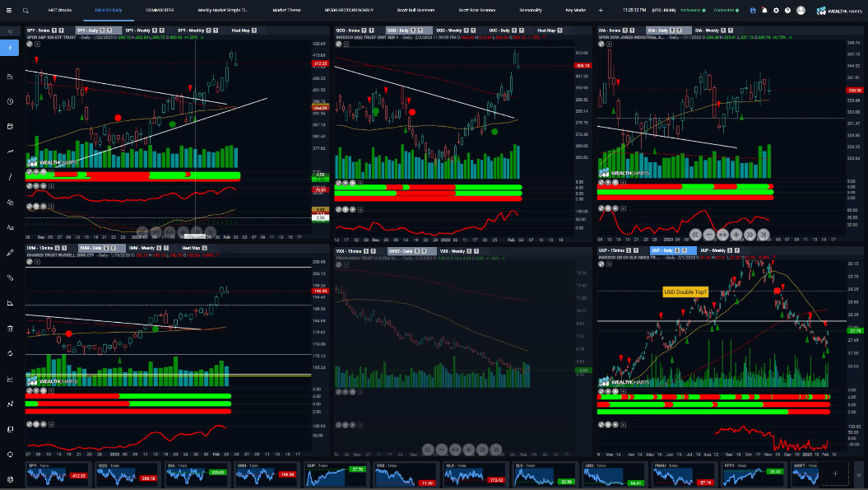Viewport: 868px width, 490px height.
Task: Toggle visibility eye on the DIA price chart
Action: (x=601, y=44)
